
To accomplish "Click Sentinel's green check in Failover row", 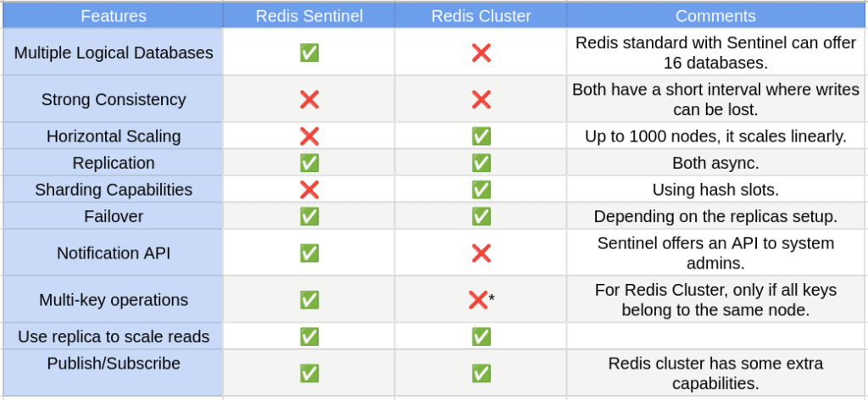I will click(309, 216).
